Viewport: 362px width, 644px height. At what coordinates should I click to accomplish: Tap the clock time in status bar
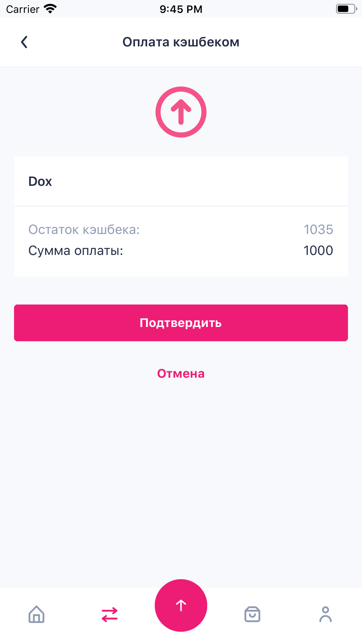click(181, 9)
